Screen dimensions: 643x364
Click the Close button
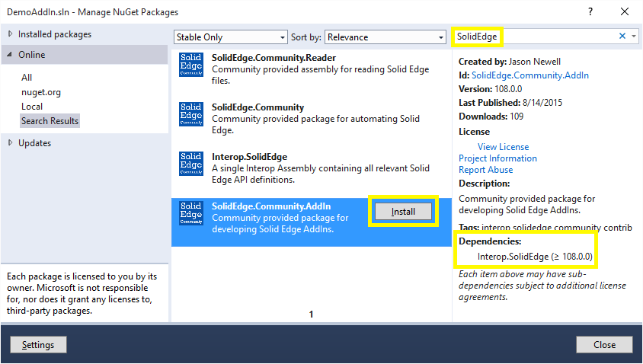point(604,345)
